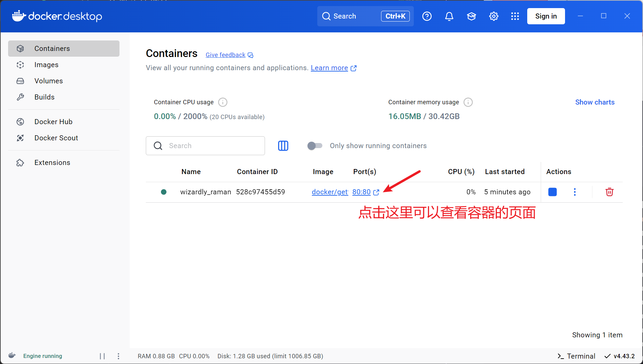643x364 pixels.
Task: Stop the wizardly_raman container
Action: pyautogui.click(x=552, y=192)
